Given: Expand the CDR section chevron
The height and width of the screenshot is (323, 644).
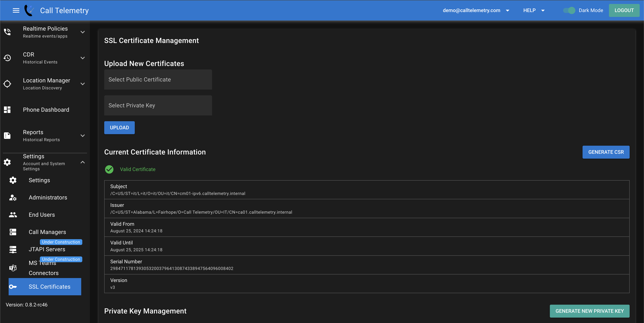Looking at the screenshot, I should [x=83, y=58].
